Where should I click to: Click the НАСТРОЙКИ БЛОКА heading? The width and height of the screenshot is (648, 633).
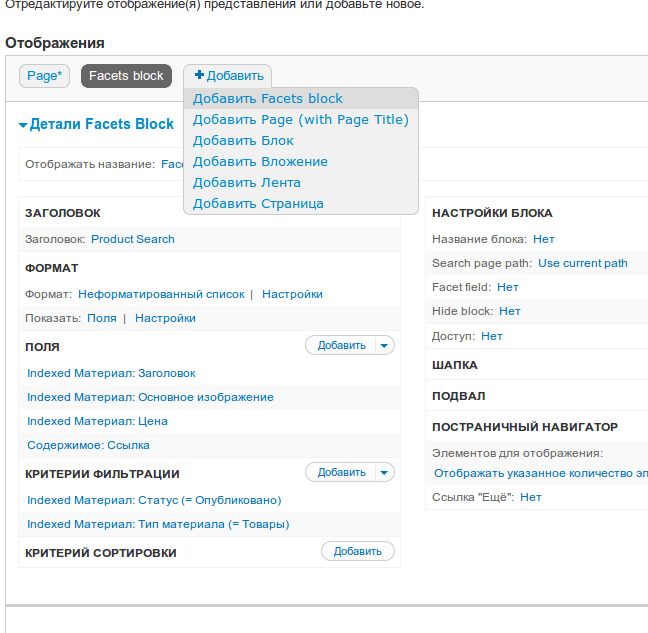tap(492, 213)
